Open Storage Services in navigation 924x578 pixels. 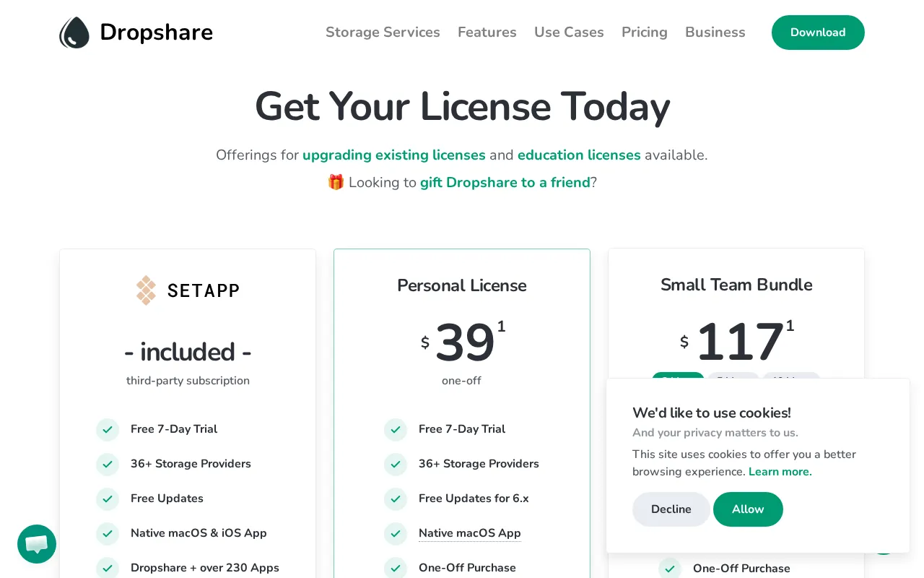[x=383, y=33]
